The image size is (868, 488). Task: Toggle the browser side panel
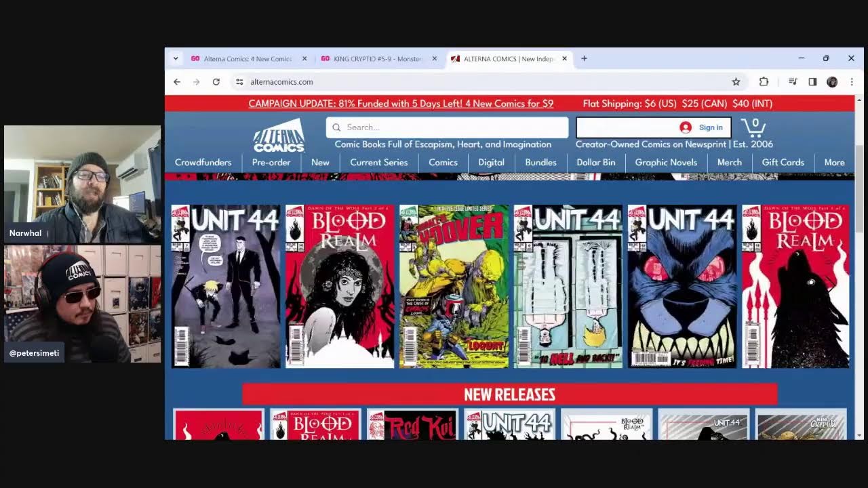[x=812, y=82]
